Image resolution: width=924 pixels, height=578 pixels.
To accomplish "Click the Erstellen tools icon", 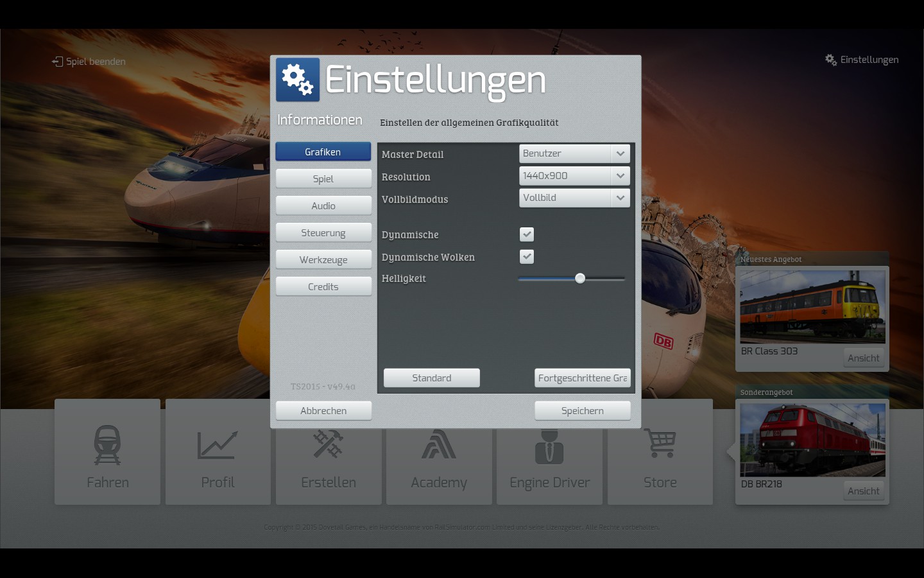I will coord(328,444).
